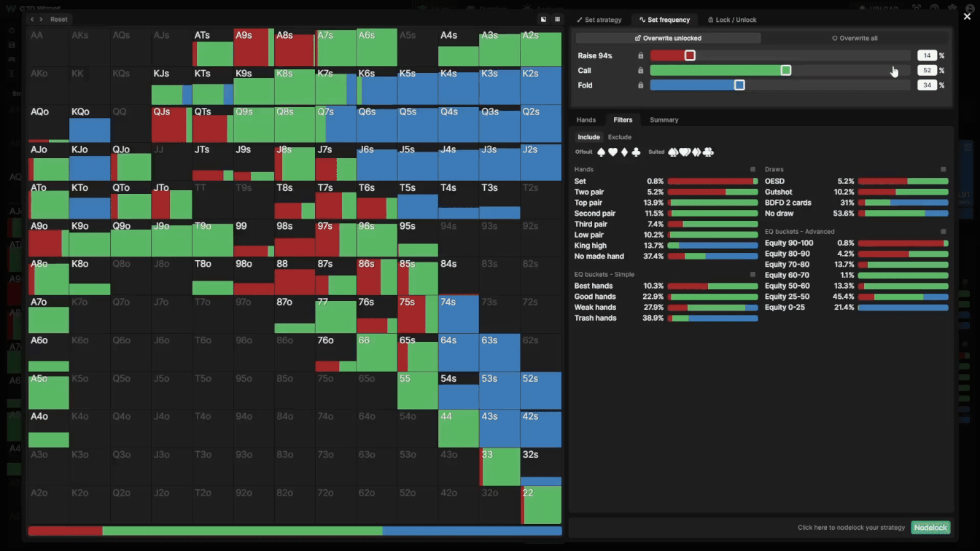Click the suited spades filter icon
The image size is (980, 551).
click(x=673, y=152)
